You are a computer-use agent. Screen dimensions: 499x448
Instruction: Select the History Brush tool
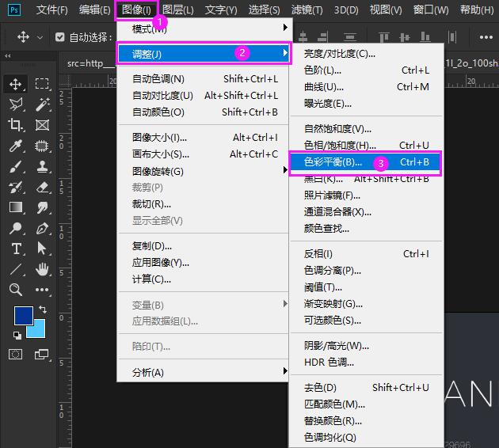click(x=15, y=188)
